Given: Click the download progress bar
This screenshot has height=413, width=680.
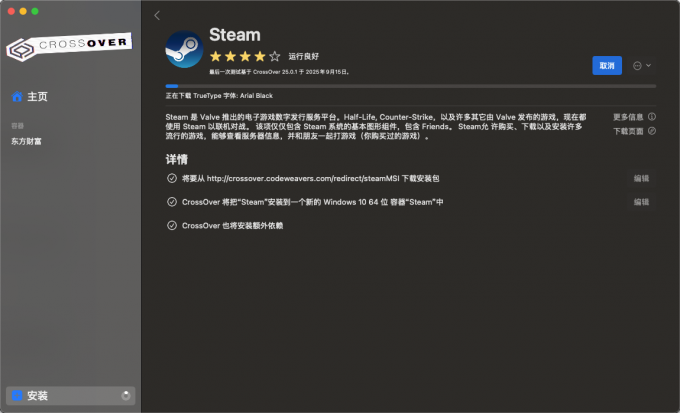Looking at the screenshot, I should click(411, 86).
